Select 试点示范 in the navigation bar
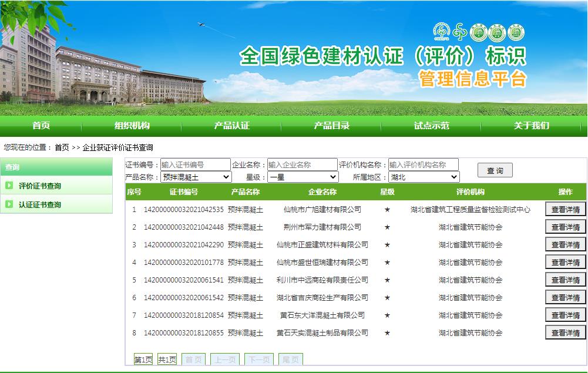The width and height of the screenshot is (588, 373). [x=431, y=126]
